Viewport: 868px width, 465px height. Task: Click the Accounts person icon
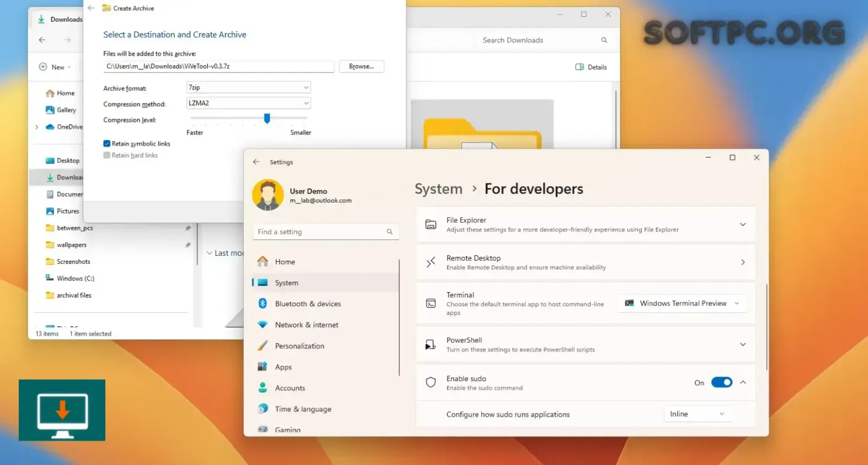coord(263,388)
